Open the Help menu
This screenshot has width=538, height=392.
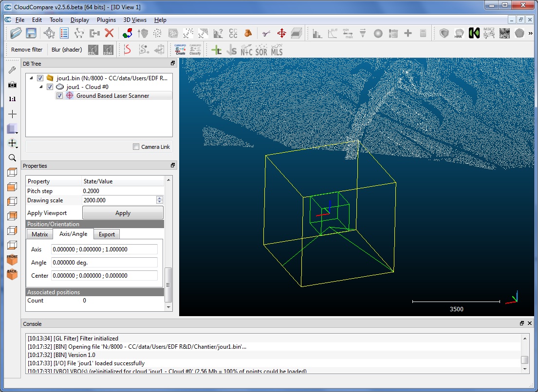pyautogui.click(x=160, y=20)
